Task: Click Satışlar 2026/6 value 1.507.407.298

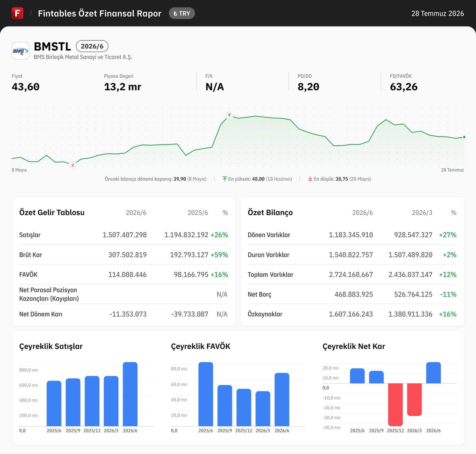Action: 125,235
